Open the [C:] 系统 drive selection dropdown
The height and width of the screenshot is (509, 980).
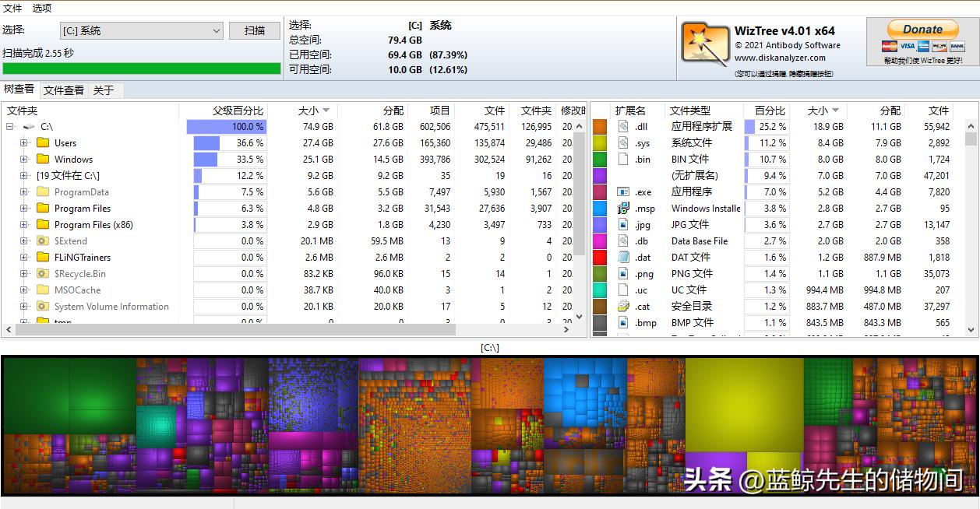[216, 30]
